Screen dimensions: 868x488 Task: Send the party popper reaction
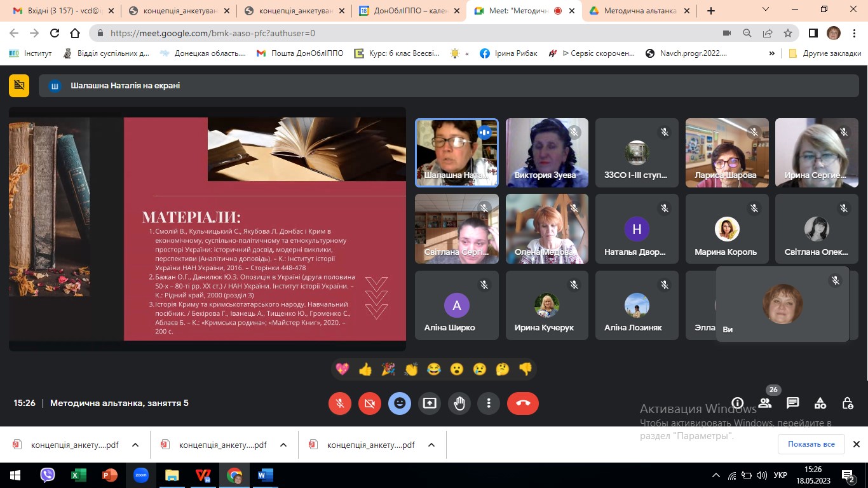[x=388, y=369]
